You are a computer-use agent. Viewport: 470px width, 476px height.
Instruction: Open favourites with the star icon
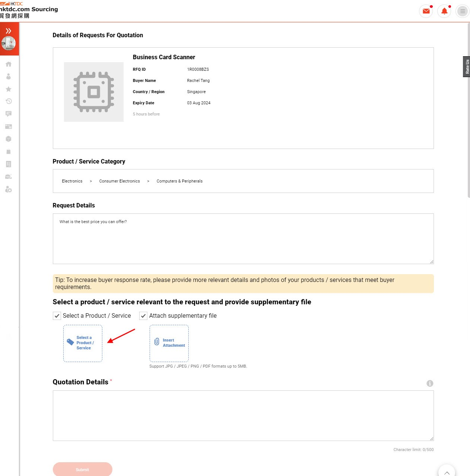(x=9, y=89)
